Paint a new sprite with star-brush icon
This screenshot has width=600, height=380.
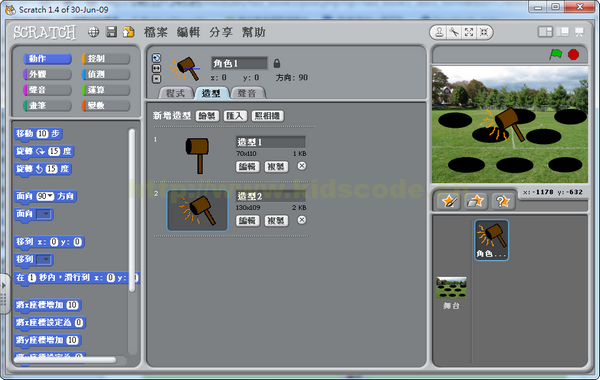449,201
